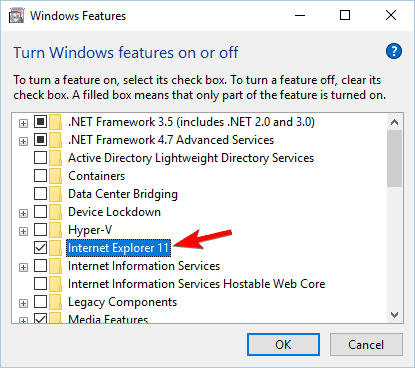
Task: Enable the Containers checkbox
Action: tap(40, 176)
